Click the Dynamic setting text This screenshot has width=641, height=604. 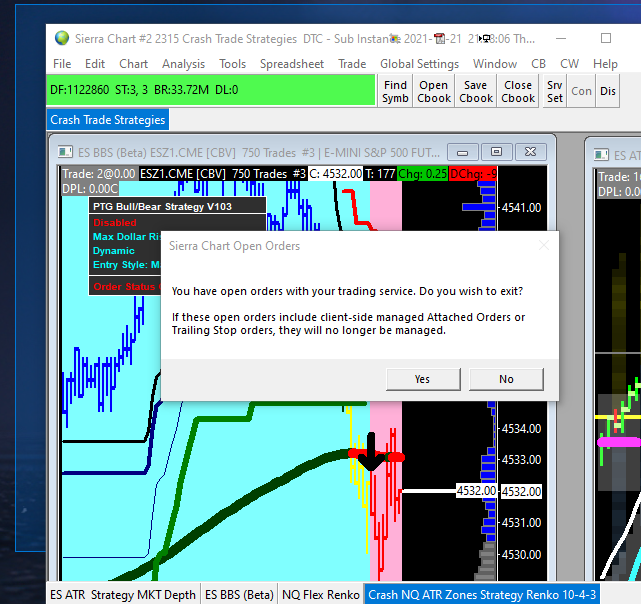click(x=114, y=251)
